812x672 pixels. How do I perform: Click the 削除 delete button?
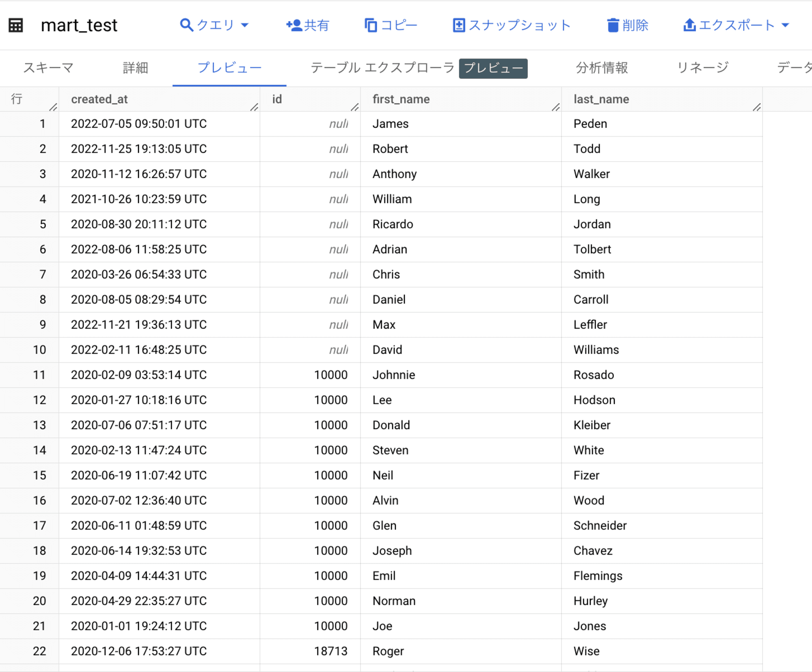click(628, 25)
